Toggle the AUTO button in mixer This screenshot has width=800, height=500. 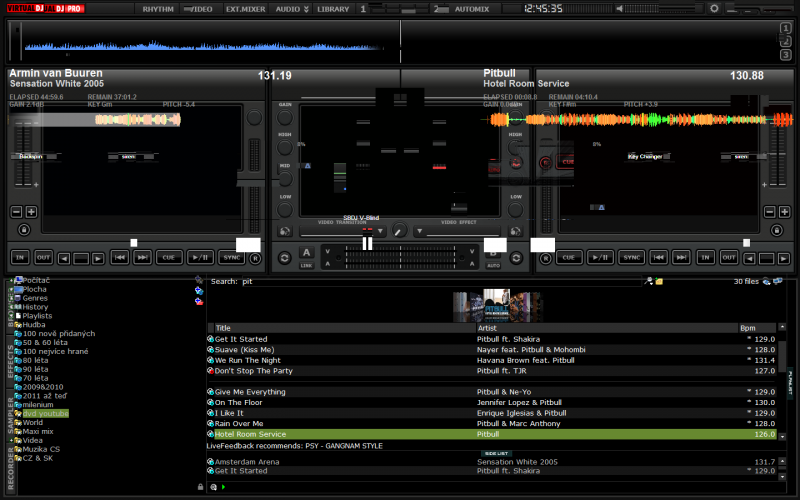(493, 266)
